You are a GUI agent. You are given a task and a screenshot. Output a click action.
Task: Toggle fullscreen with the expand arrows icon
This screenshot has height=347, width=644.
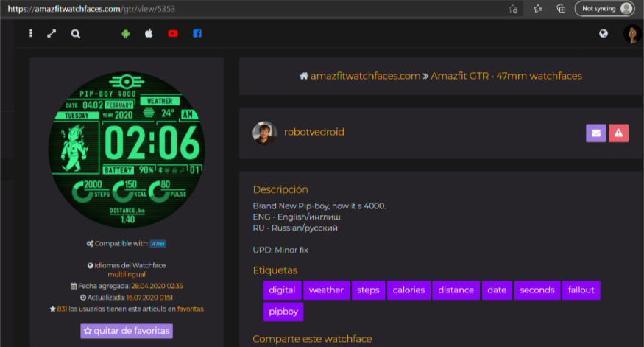[x=52, y=34]
